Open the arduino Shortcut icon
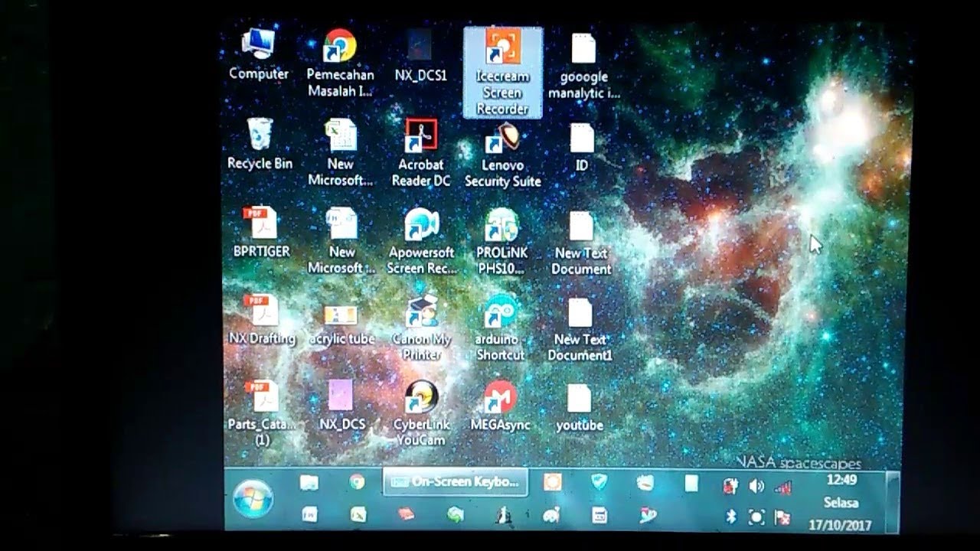The width and height of the screenshot is (980, 551). [x=501, y=328]
